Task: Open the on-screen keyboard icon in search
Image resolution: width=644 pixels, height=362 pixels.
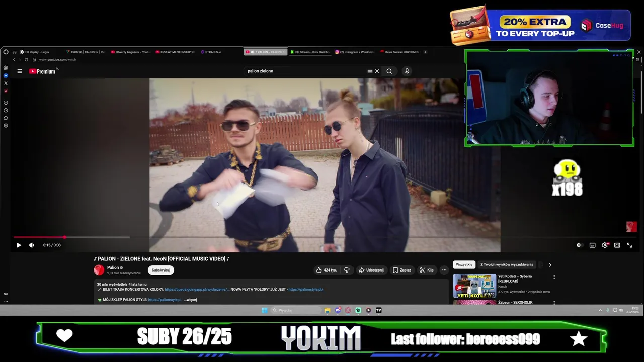Action: pos(370,71)
